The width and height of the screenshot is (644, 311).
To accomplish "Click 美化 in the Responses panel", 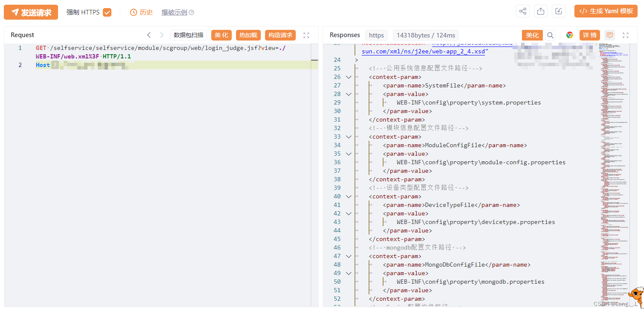I will [532, 35].
